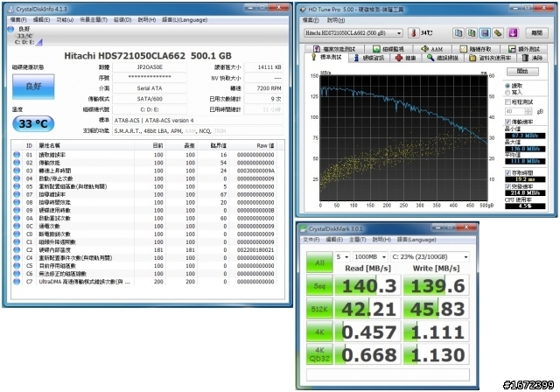The width and height of the screenshot is (560, 392).
Task: Click the CrystalDiskInfo title bar app icon
Action: (10, 9)
